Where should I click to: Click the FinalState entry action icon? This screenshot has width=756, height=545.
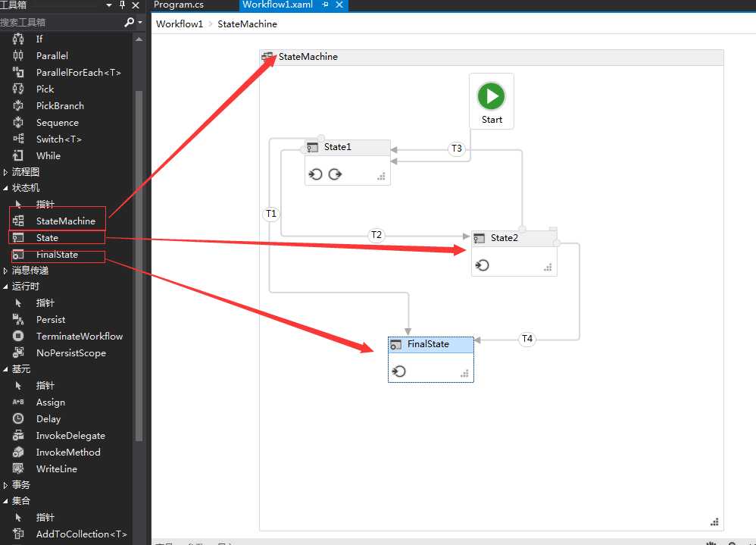(398, 371)
